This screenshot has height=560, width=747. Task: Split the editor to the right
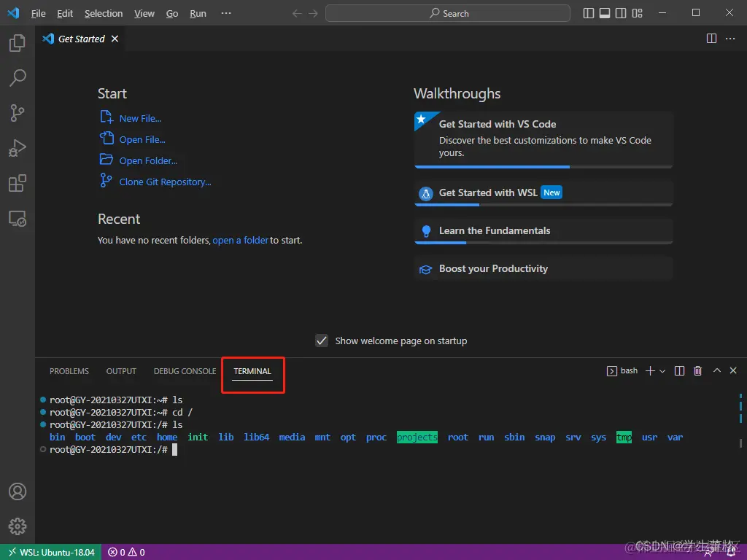711,39
